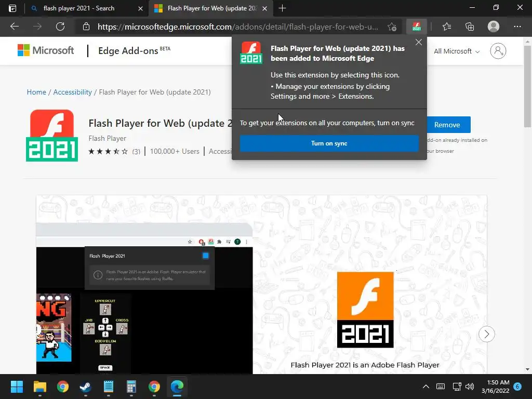Go back using the browser back arrow
The image size is (532, 399).
14,26
